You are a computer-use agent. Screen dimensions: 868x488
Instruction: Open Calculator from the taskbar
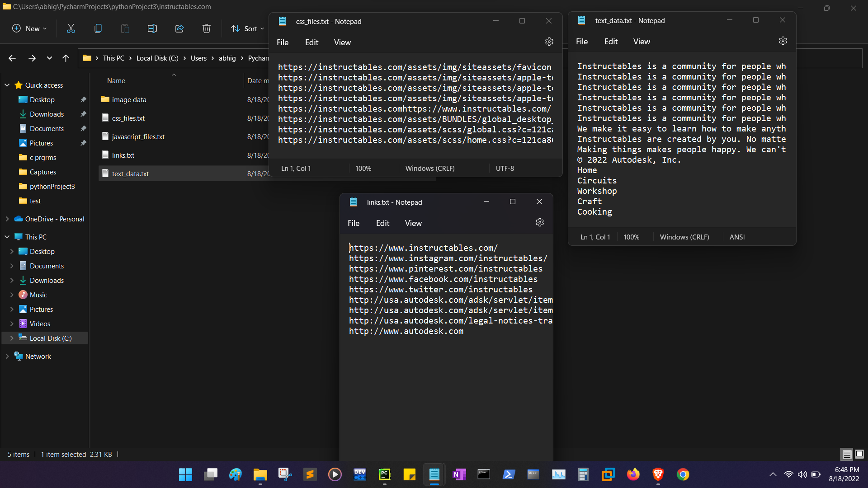(583, 474)
